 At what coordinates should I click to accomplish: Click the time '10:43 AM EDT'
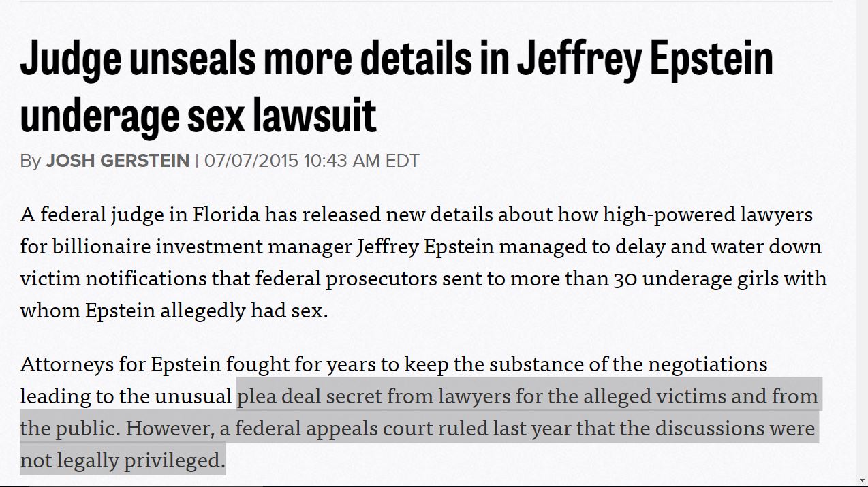tap(361, 161)
